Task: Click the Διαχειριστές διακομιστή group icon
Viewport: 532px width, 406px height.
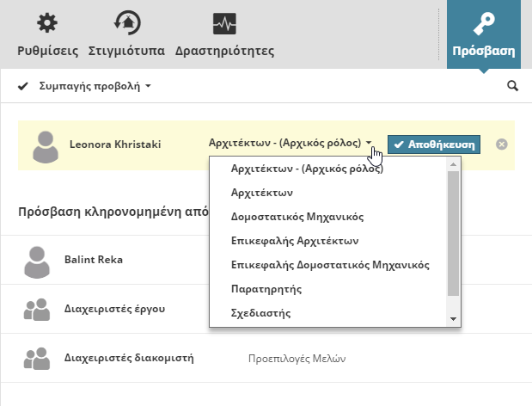Action: click(x=36, y=358)
